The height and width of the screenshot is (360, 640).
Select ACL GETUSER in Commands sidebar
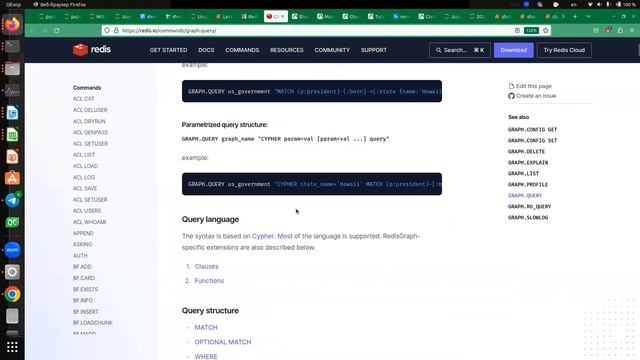coord(90,144)
